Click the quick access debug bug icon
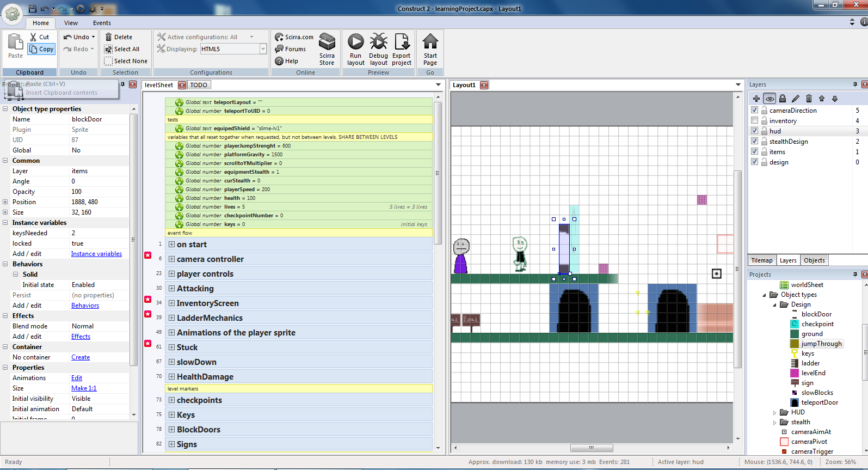The image size is (868, 470). point(93,9)
